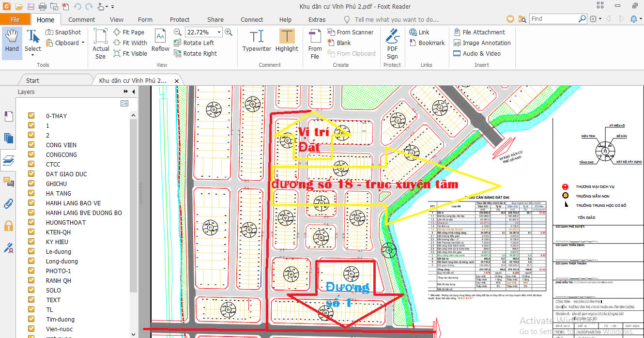This screenshot has height=338, width=644.
Task: Collapse the Layers navigation panel
Action: click(133, 92)
